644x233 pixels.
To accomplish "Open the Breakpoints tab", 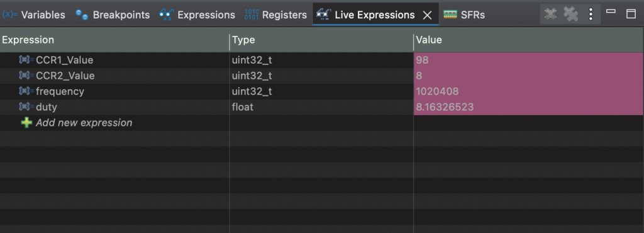I will pos(113,14).
